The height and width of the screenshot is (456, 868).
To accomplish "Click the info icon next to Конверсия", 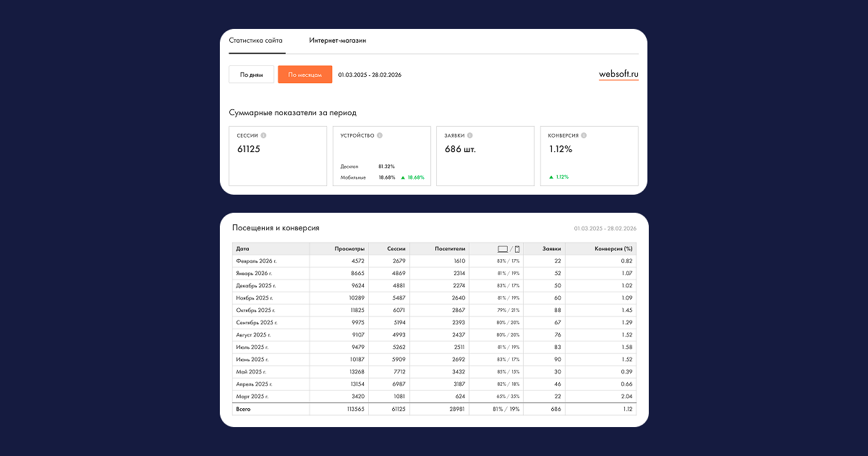I will coord(584,135).
